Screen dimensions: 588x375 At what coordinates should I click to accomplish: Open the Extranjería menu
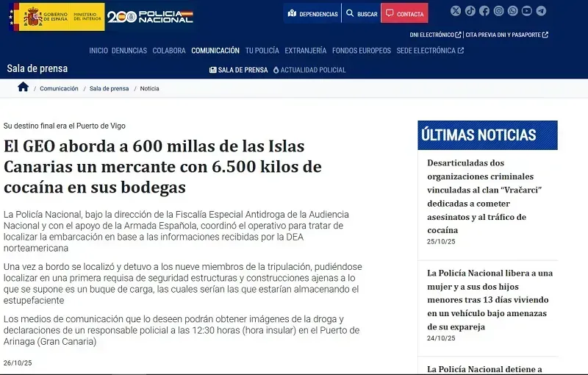305,51
